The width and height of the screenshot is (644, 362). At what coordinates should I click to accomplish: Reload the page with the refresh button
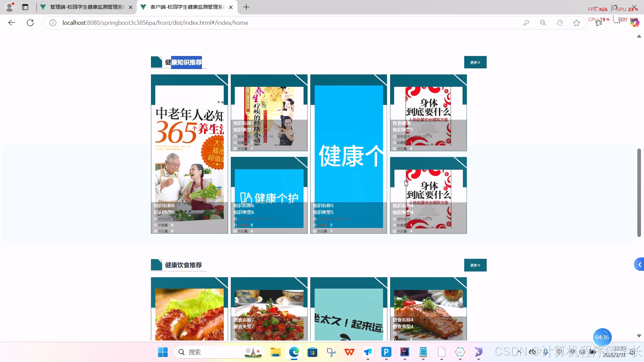click(x=30, y=23)
